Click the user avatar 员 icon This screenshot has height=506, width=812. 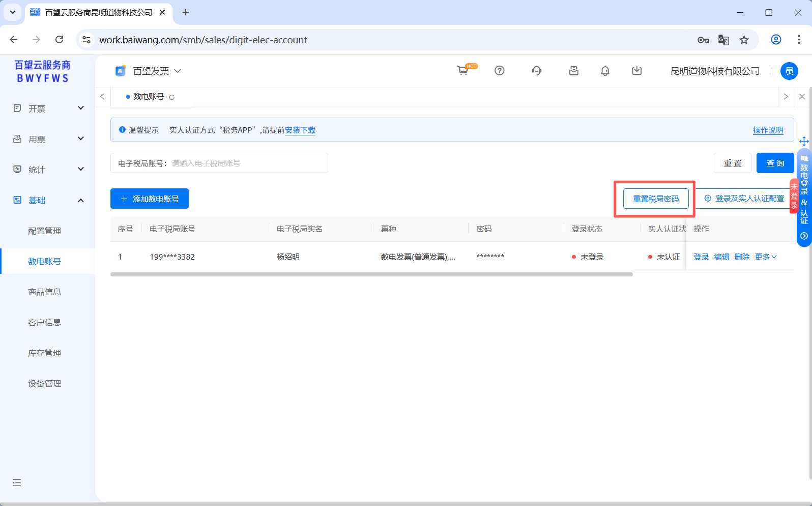789,71
